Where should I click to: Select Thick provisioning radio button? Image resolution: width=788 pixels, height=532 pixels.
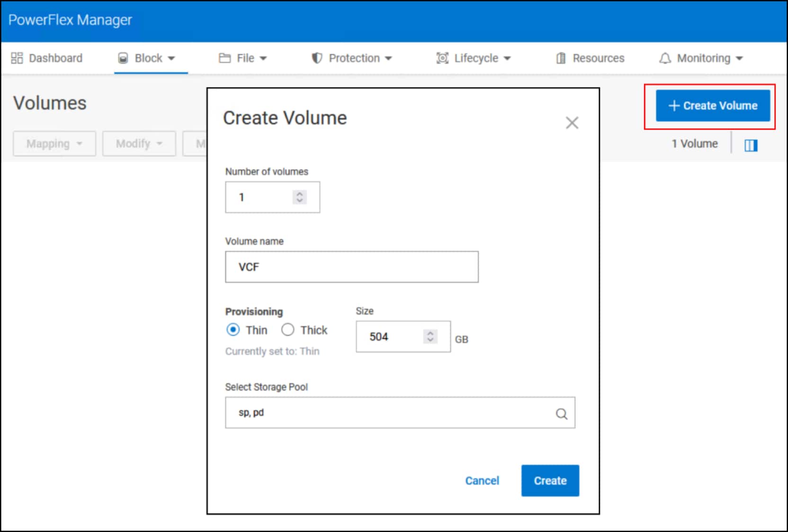coord(288,329)
